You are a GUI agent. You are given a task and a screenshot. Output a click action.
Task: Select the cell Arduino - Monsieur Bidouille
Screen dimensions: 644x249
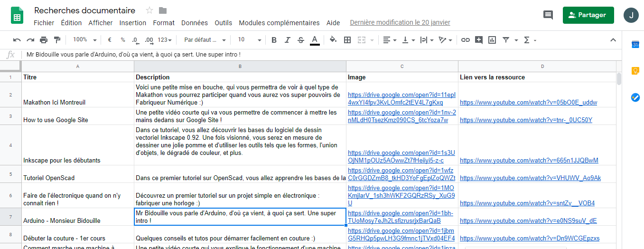78,217
